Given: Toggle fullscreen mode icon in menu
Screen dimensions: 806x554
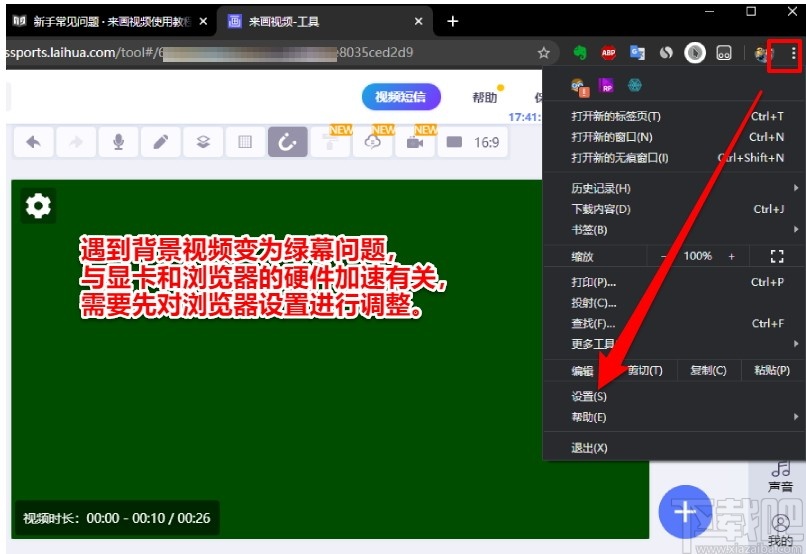Looking at the screenshot, I should tap(777, 256).
